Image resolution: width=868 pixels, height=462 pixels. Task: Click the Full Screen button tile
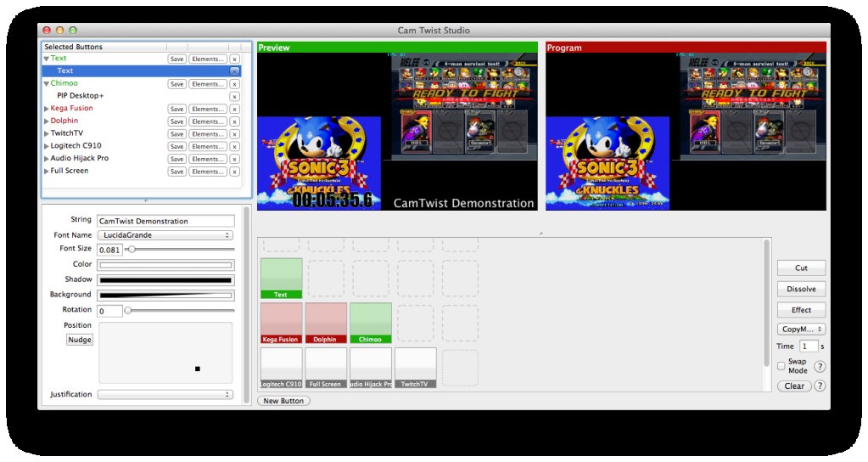[x=326, y=367]
